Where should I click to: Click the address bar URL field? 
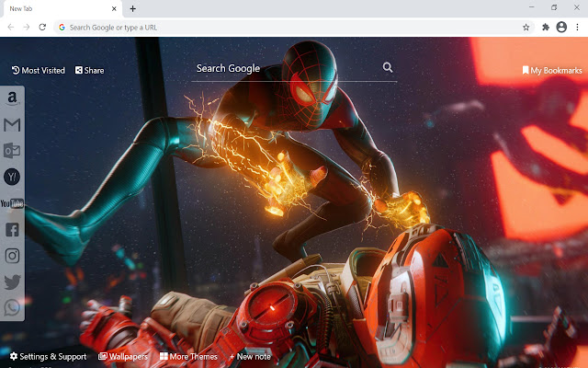tap(294, 28)
